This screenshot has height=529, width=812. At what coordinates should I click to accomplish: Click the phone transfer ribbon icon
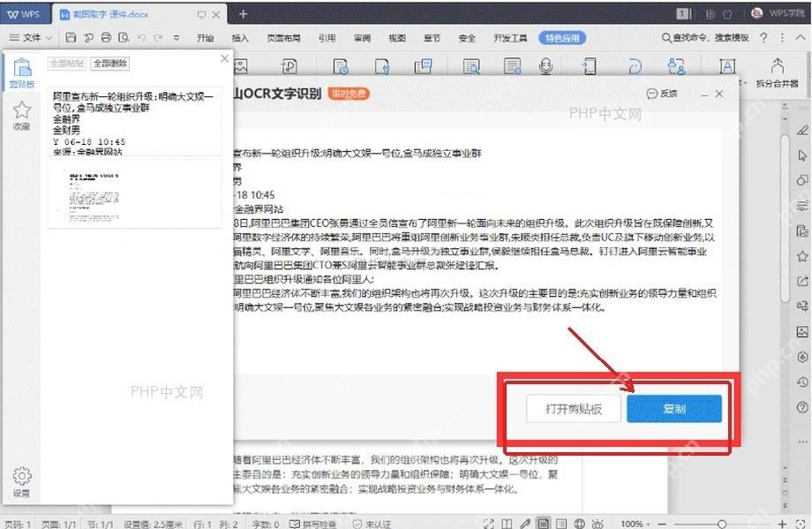coord(589,66)
